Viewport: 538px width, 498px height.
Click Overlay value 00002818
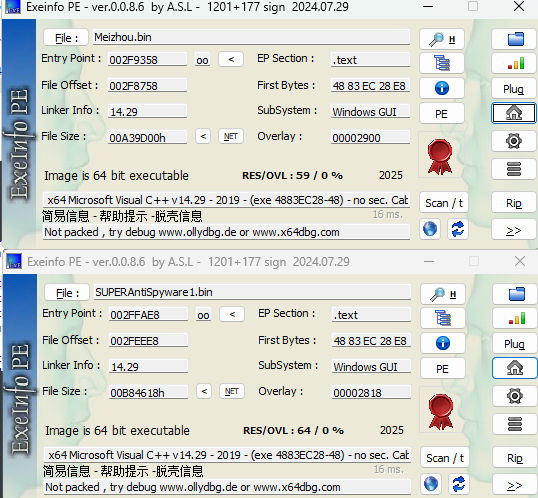click(x=372, y=393)
